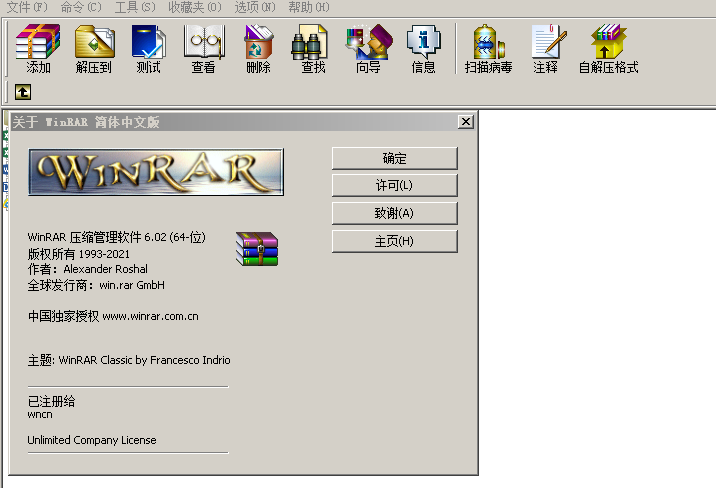Viewport: 716px width, 488px height.
Task: Open the 帮助(H) menu
Action: (309, 7)
